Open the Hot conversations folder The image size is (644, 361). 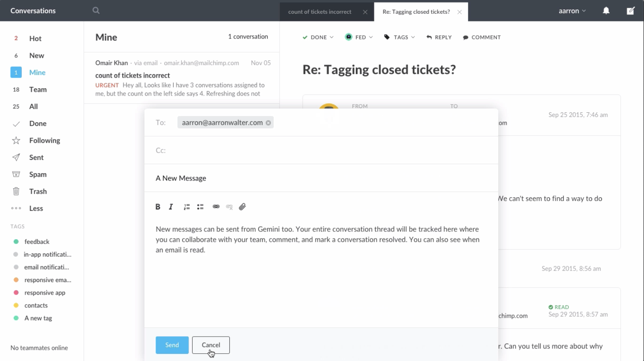(35, 39)
